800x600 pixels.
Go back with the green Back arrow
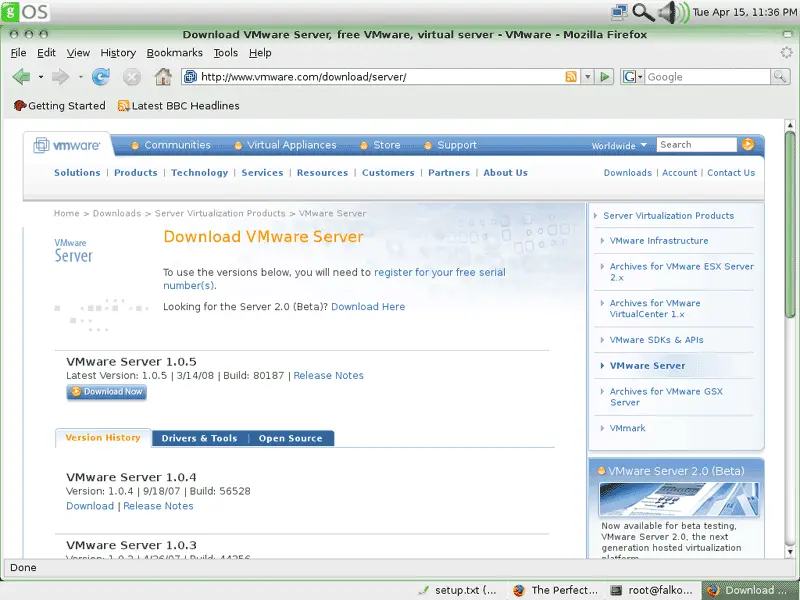[x=21, y=77]
